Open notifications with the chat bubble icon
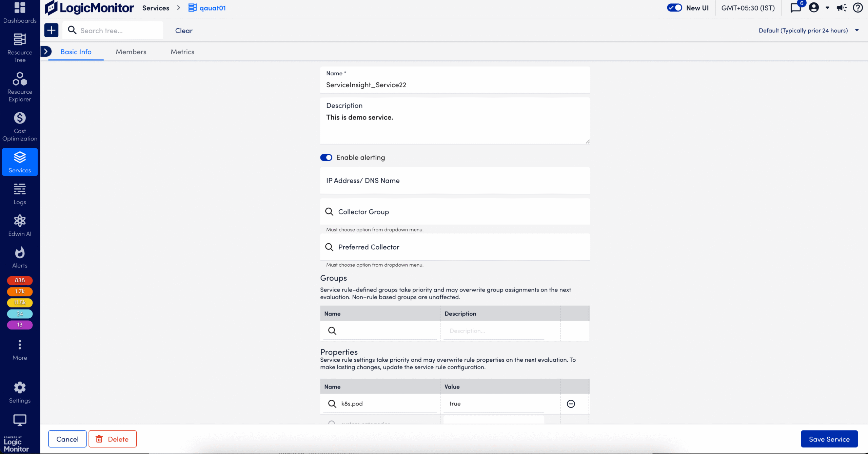 coord(795,7)
